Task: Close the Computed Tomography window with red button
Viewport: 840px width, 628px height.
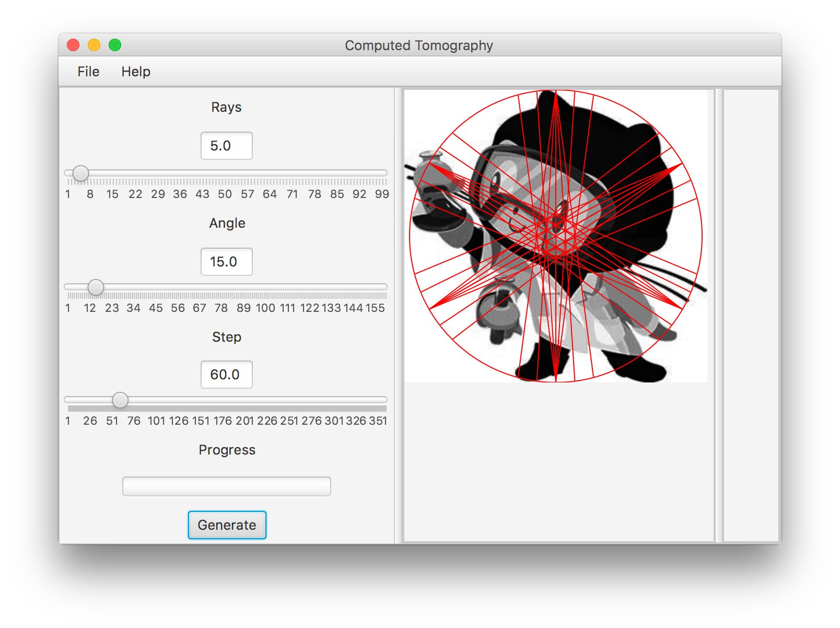Action: (73, 45)
